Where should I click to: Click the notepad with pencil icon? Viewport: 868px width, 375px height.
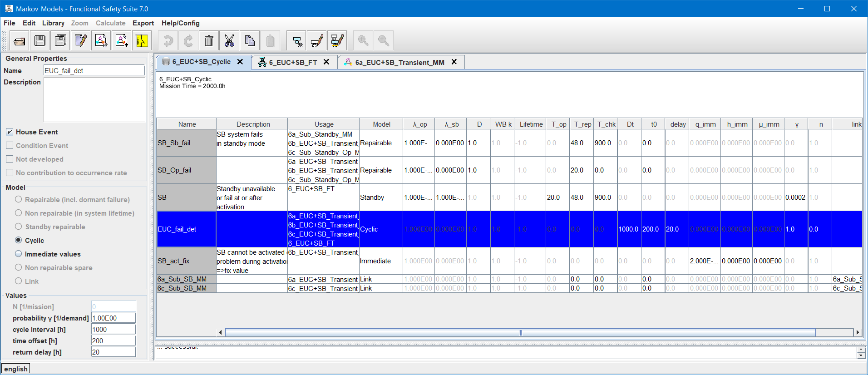[x=81, y=41]
